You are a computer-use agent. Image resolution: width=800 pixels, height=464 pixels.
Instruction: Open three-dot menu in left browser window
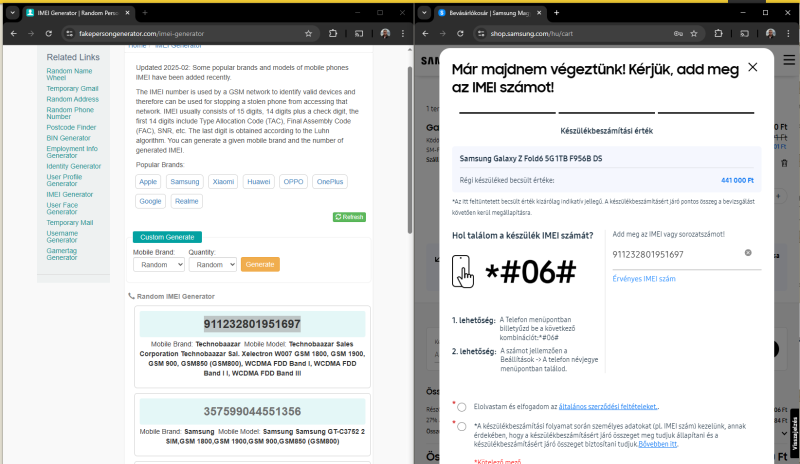point(403,34)
